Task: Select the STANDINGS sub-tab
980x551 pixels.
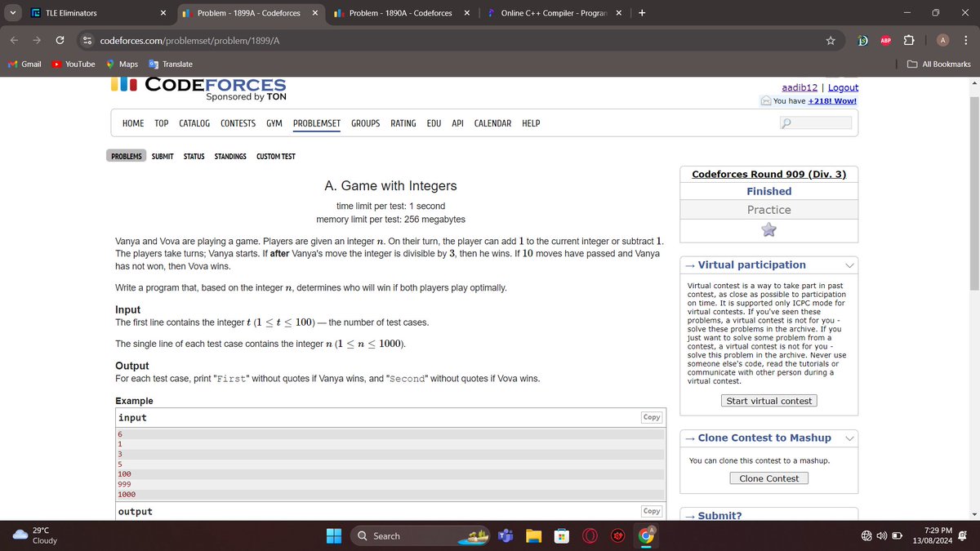Action: point(230,156)
